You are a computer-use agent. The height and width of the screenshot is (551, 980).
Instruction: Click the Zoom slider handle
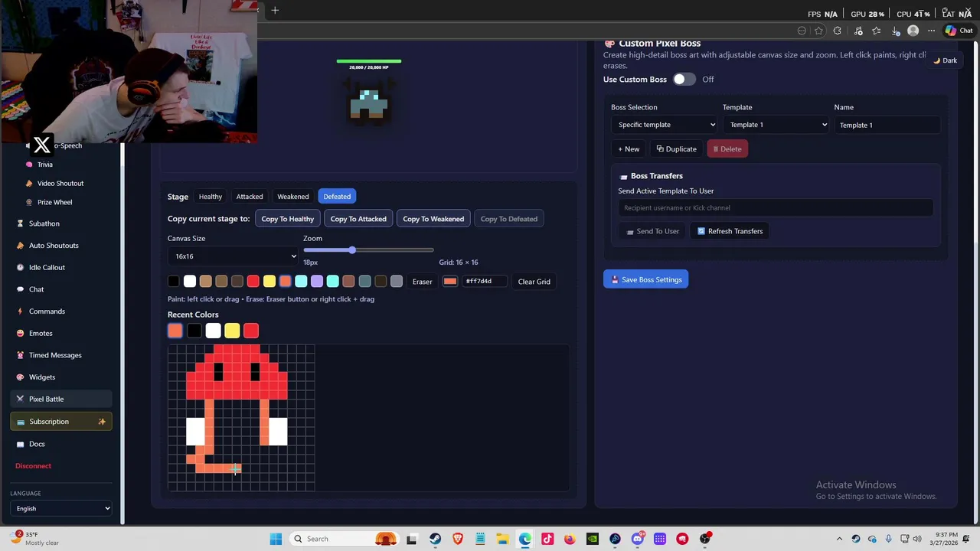[x=352, y=250]
